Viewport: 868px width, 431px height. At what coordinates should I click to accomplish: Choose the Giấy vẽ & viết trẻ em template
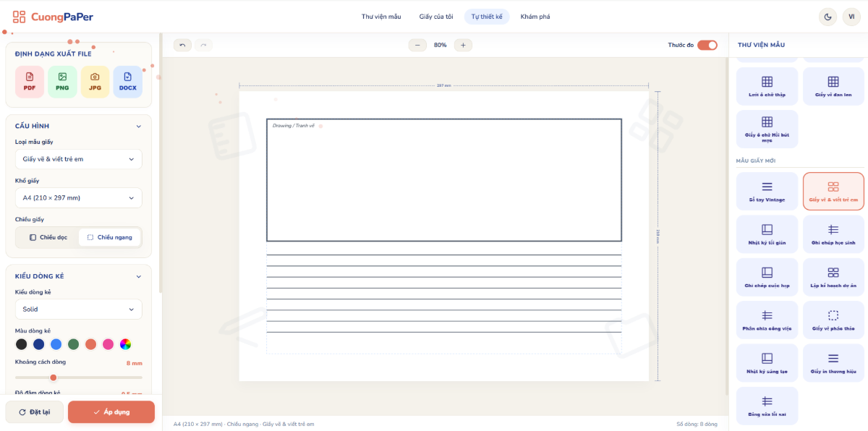tap(833, 191)
